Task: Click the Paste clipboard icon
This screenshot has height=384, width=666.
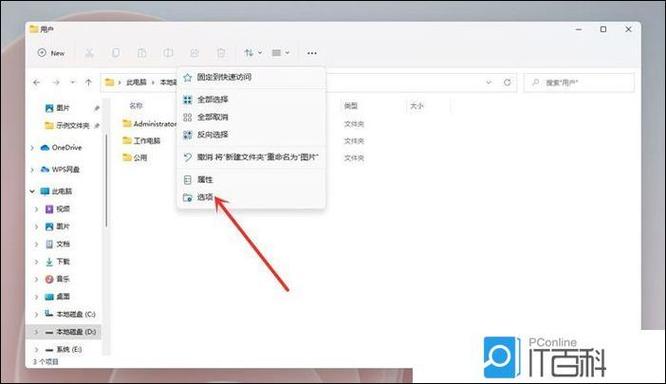Action: 142,53
